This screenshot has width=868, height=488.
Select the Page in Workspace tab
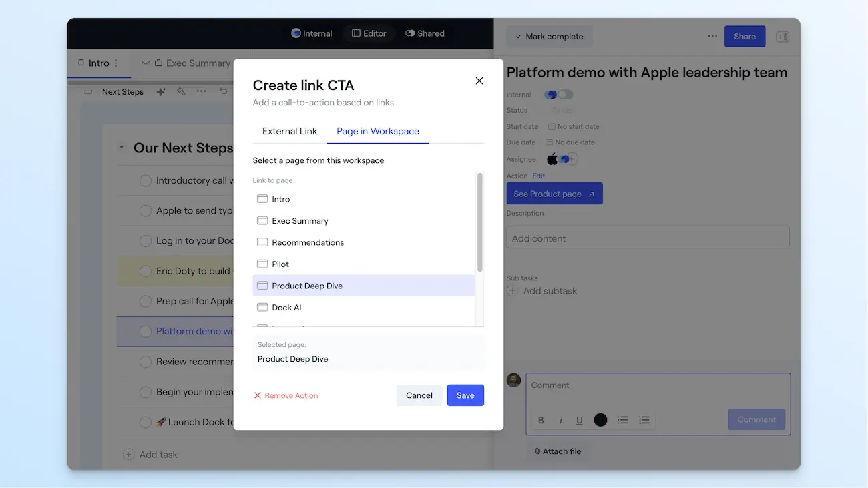point(378,131)
